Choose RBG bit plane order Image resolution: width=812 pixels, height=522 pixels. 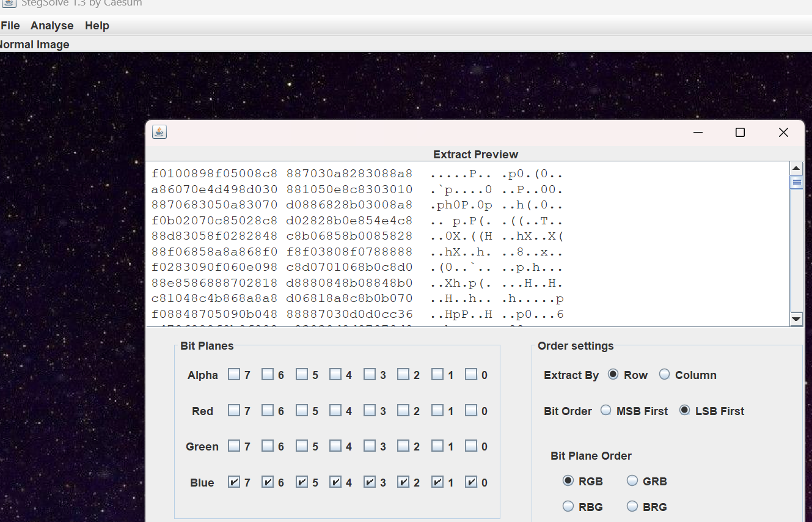pos(568,507)
